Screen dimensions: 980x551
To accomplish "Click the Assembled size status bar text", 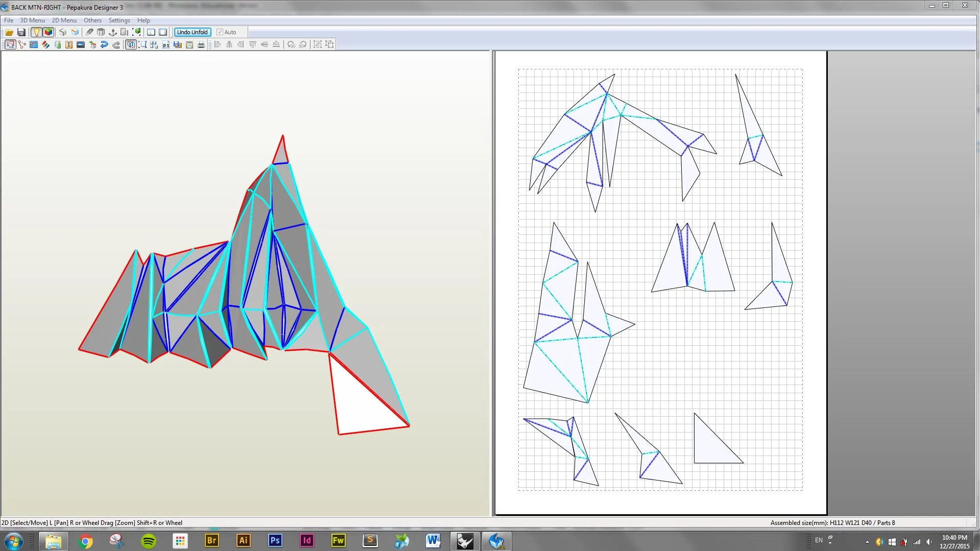I will 832,523.
